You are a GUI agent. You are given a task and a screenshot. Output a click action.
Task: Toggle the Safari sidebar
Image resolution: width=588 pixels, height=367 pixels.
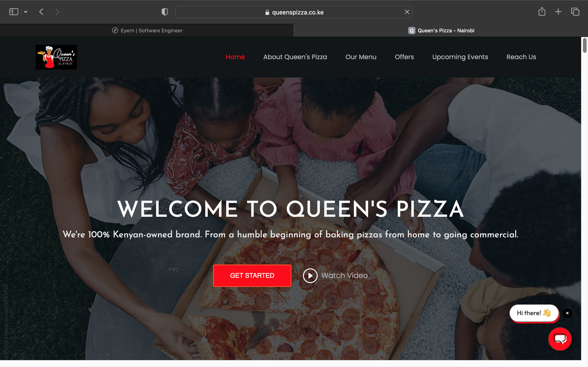coord(14,12)
